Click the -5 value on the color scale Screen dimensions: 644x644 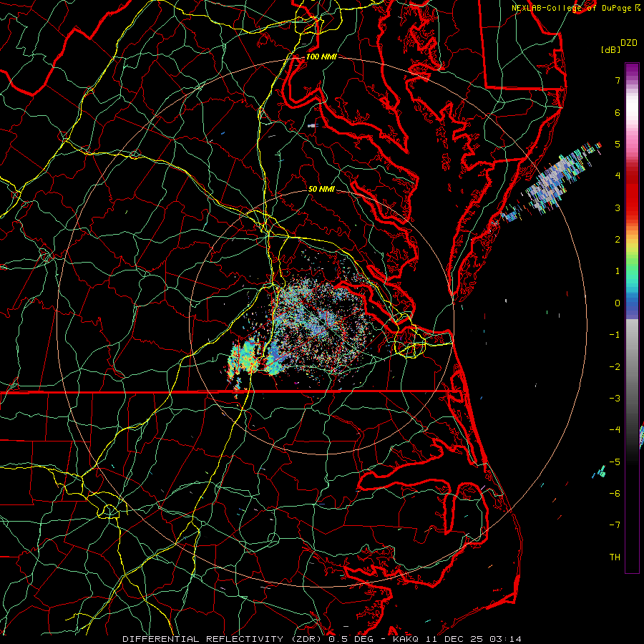click(x=615, y=462)
